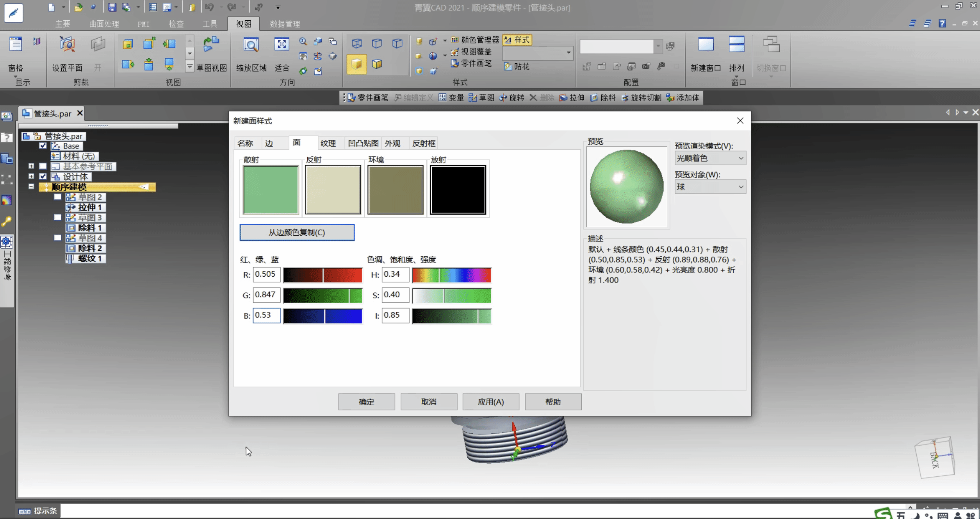The image size is (980, 519).
Task: Click 新建窗口 new window icon
Action: point(706,44)
